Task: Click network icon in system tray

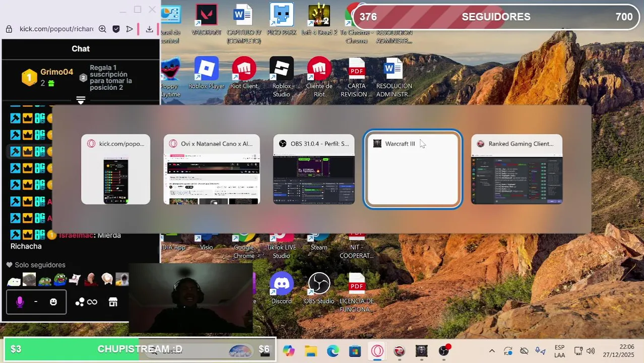Action: (x=578, y=351)
